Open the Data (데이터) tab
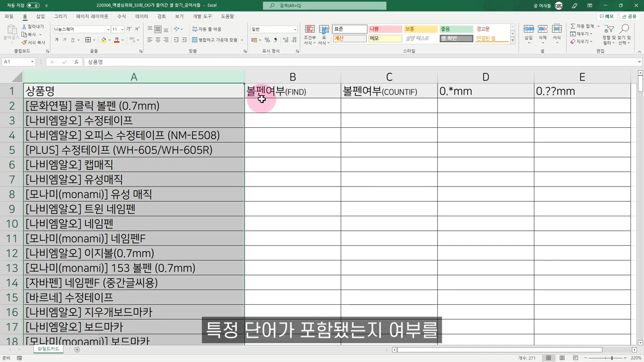The height and width of the screenshot is (362, 644). 142,16
